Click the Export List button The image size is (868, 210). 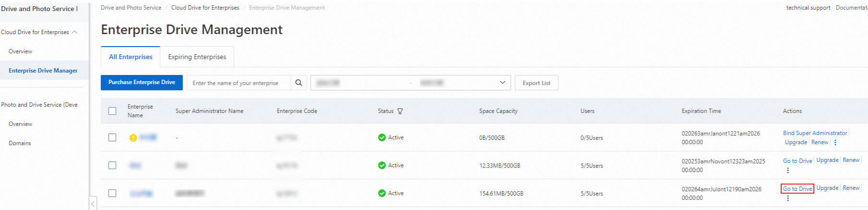(x=537, y=83)
